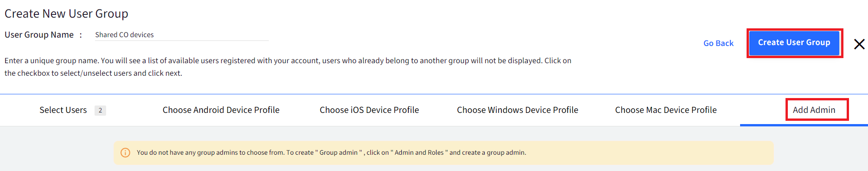The width and height of the screenshot is (868, 171).
Task: Click the blue active indicator under Add Admin
Action: pos(804,125)
